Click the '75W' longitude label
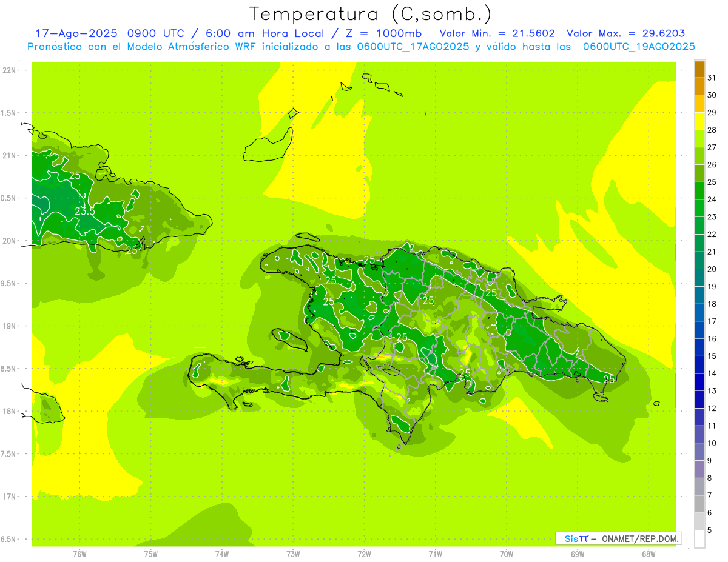The image size is (728, 562). point(151,554)
